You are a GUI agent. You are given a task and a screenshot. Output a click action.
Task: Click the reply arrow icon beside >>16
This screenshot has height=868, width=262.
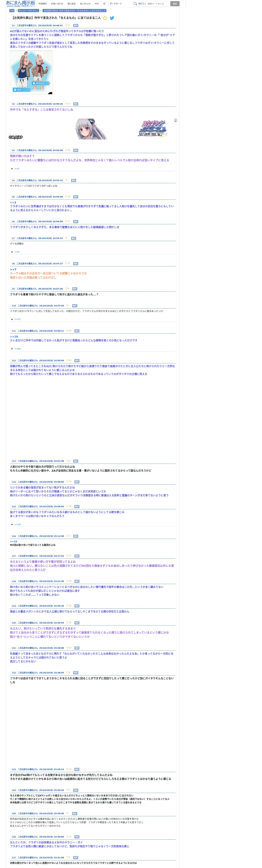[x=12, y=525]
